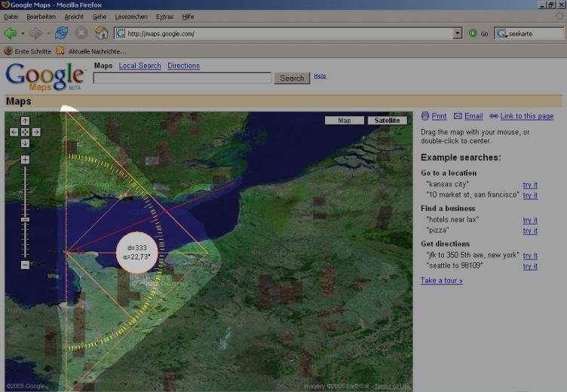Zoom in with the plus button

click(x=25, y=160)
